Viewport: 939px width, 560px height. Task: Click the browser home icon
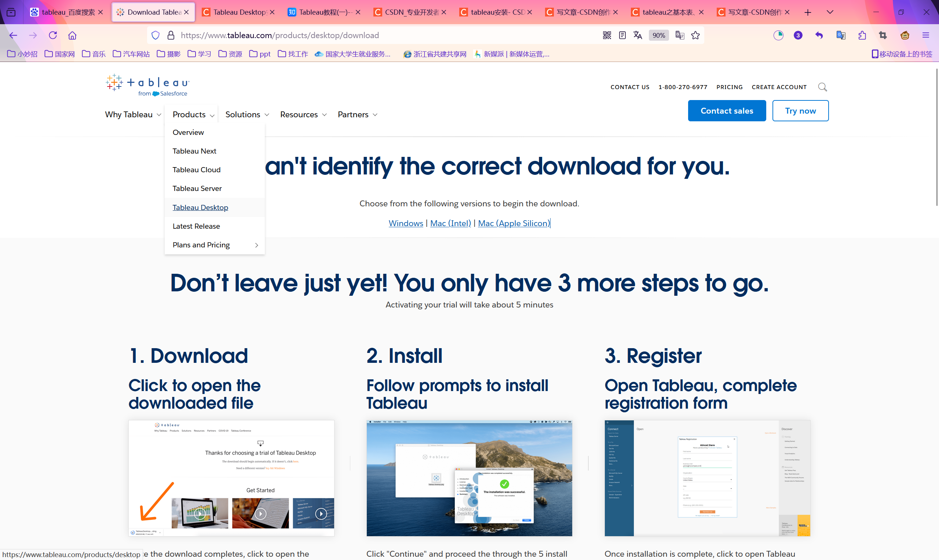click(x=72, y=35)
